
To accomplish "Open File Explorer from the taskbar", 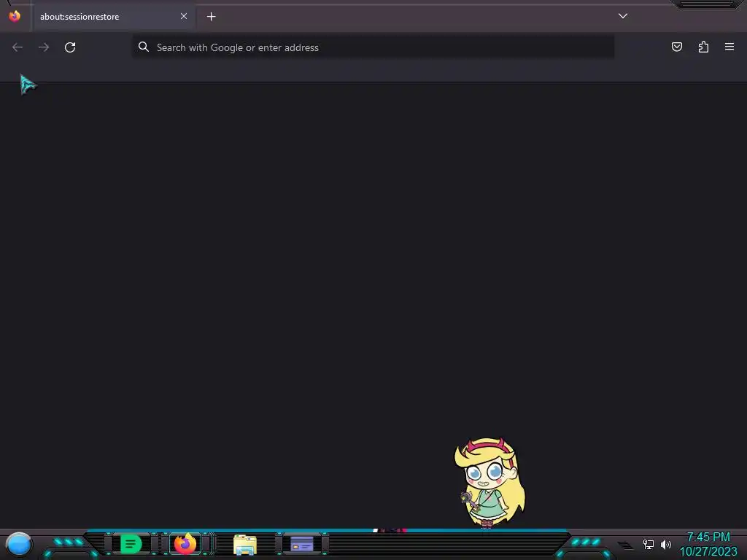I will [x=245, y=545].
